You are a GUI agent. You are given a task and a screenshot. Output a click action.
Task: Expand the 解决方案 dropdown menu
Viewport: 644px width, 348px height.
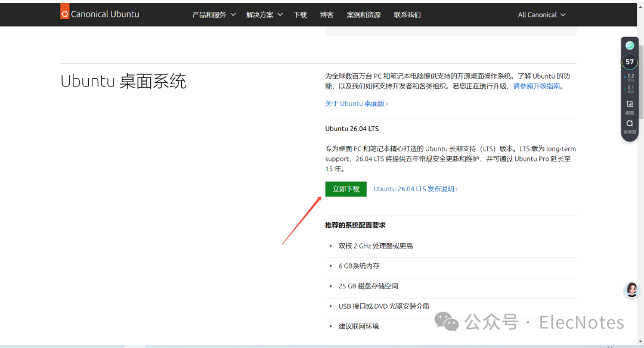tap(265, 15)
